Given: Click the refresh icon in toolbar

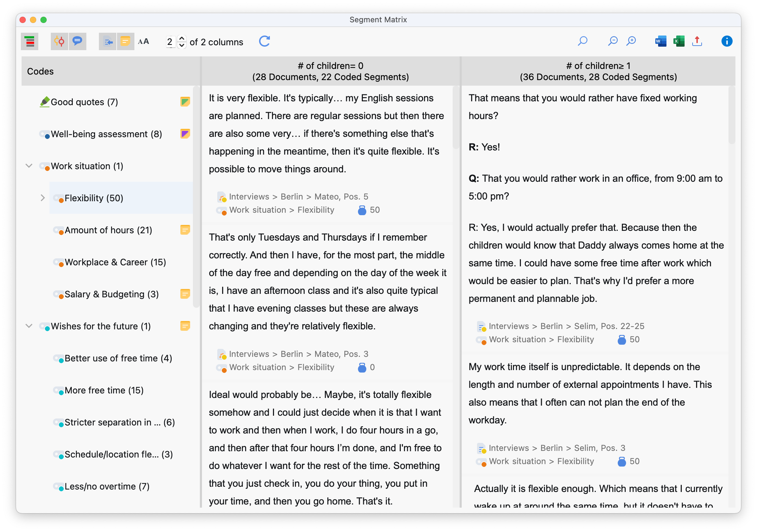Looking at the screenshot, I should click(x=264, y=41).
